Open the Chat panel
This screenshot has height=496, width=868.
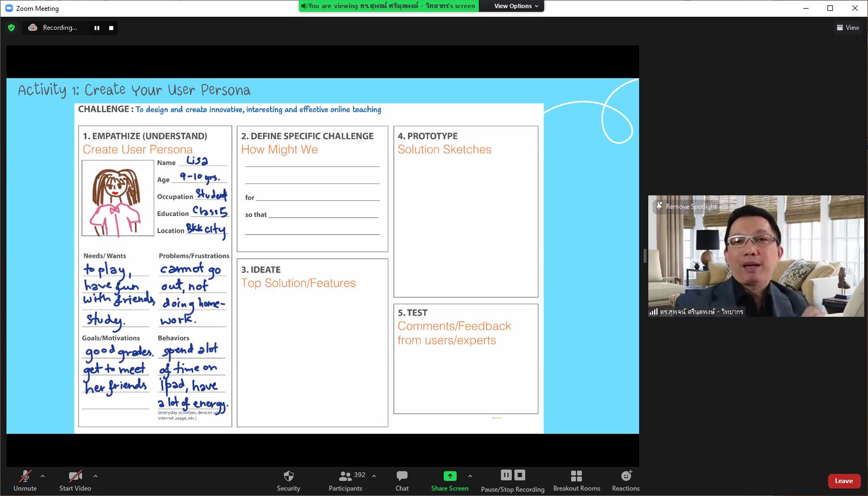[x=402, y=480]
